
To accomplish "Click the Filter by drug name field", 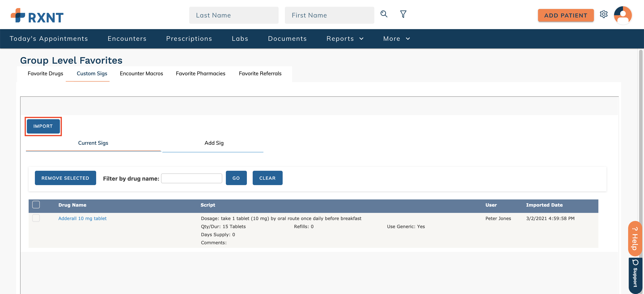I will click(191, 178).
